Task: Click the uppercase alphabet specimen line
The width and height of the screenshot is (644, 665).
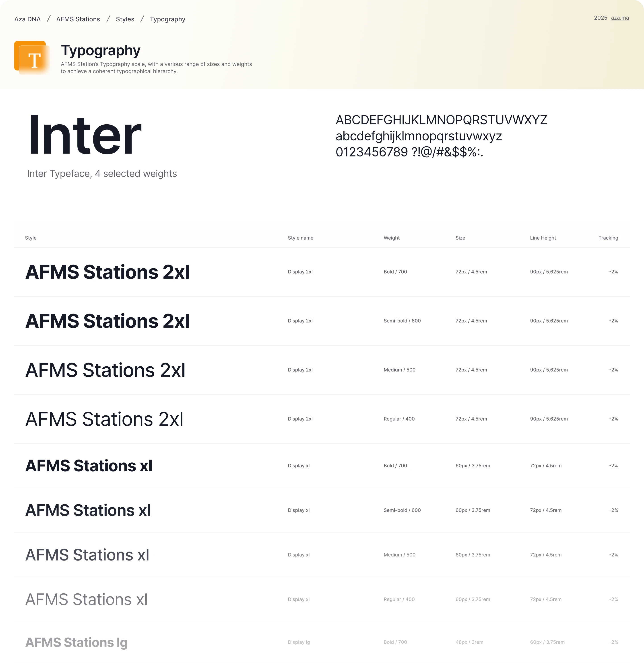Action: 441,120
